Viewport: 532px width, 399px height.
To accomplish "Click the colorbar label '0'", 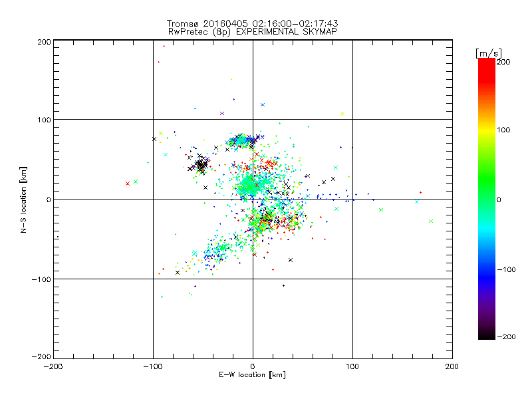I will pos(499,199).
